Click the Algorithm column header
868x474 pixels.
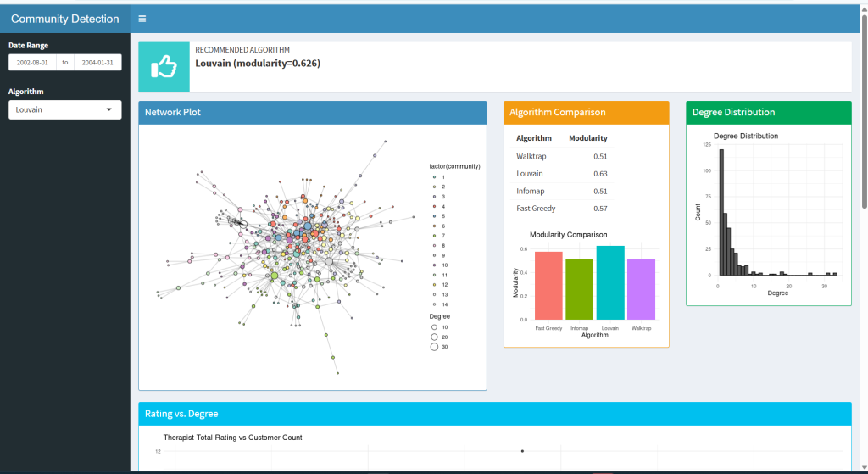tap(534, 138)
